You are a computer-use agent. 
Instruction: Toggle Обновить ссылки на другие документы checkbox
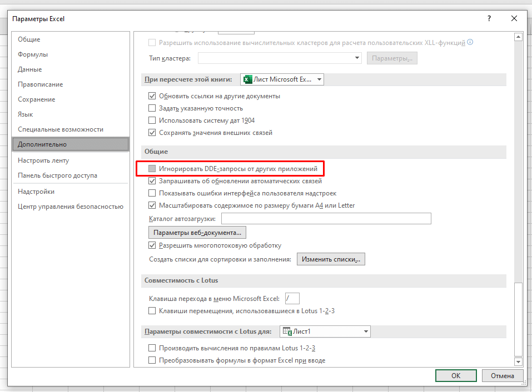[x=152, y=96]
